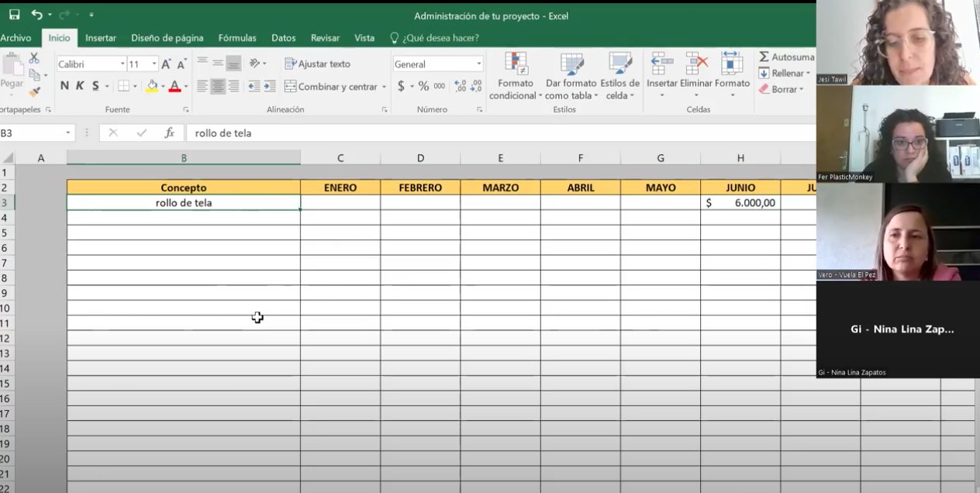Click the Autosuma sigma icon
Image resolution: width=980 pixels, height=493 pixels.
764,57
